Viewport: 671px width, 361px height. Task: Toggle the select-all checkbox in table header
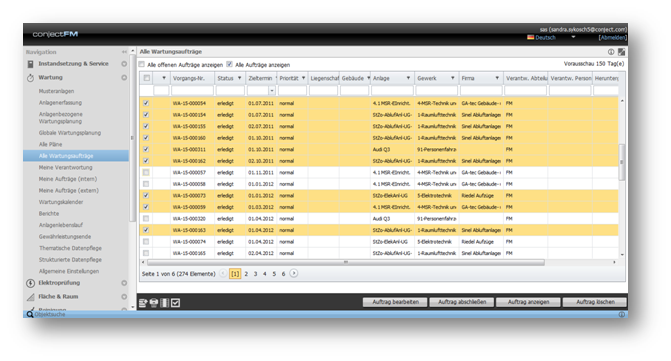coord(146,78)
